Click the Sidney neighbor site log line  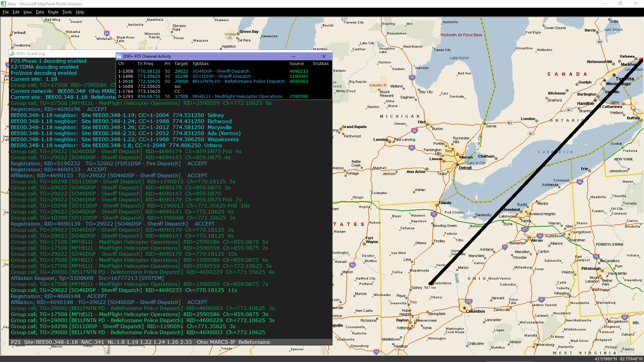click(x=117, y=115)
